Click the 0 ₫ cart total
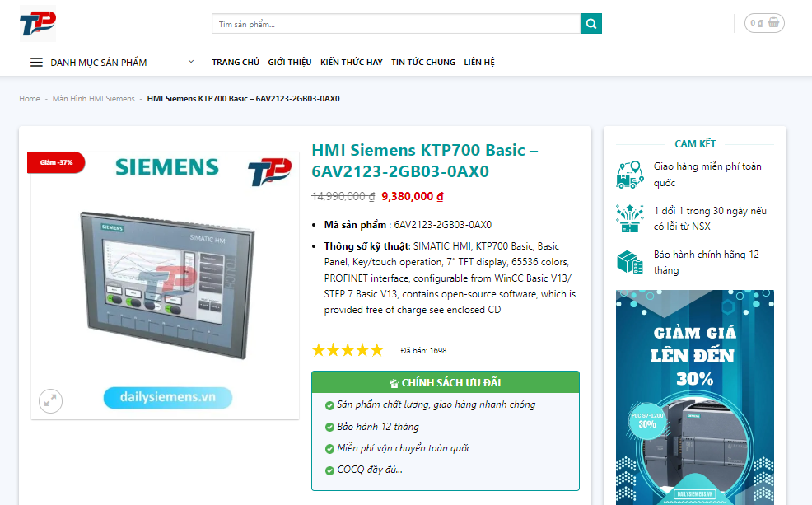This screenshot has width=812, height=505. (757, 23)
